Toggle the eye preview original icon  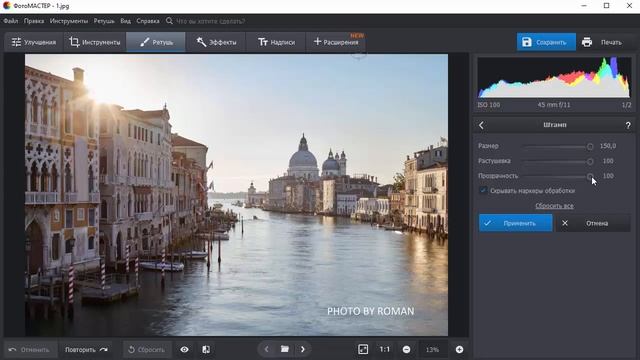coord(184,349)
